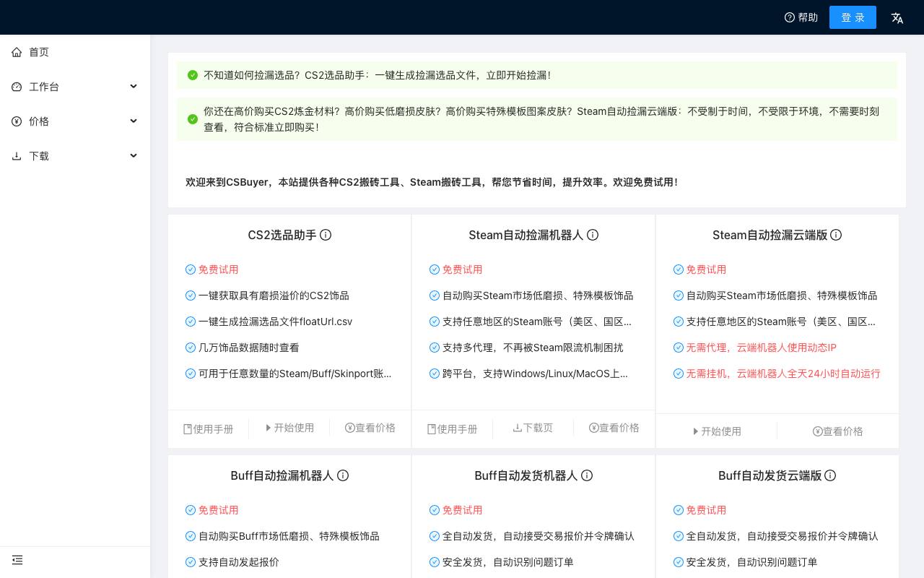Click the document icon in Steam自动捡漏机器人 使用手册
924x578 pixels.
[432, 429]
